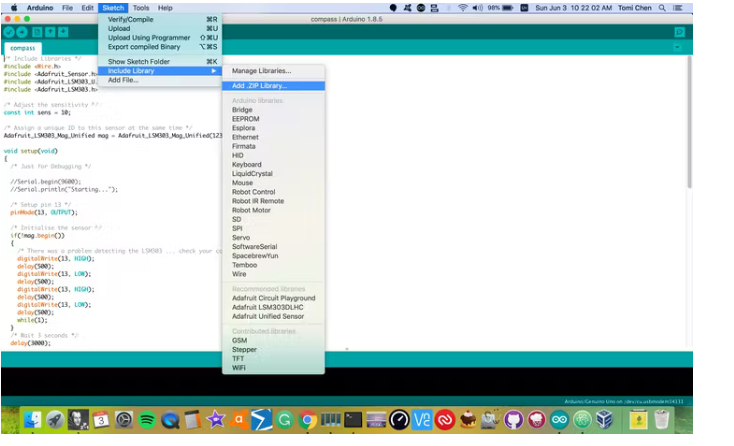Include the Servo library
This screenshot has width=734, height=446.
(x=273, y=238)
